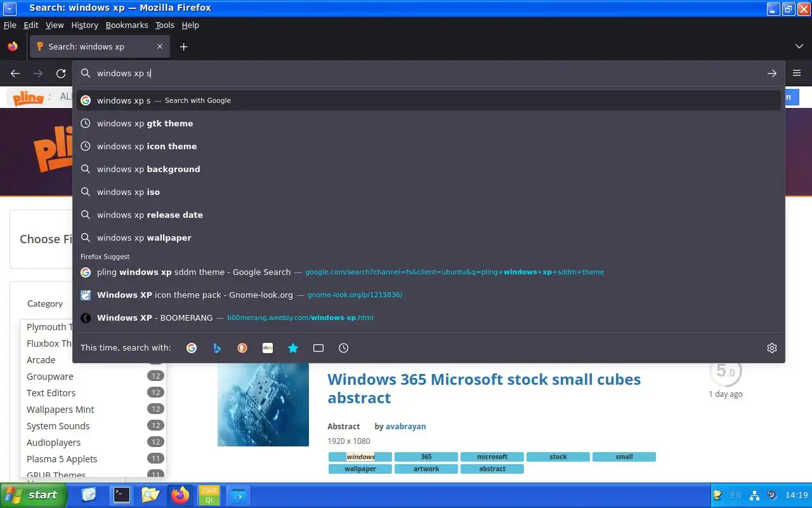Screen dimensions: 812x508
Task: Open the History menu
Action: (x=84, y=25)
